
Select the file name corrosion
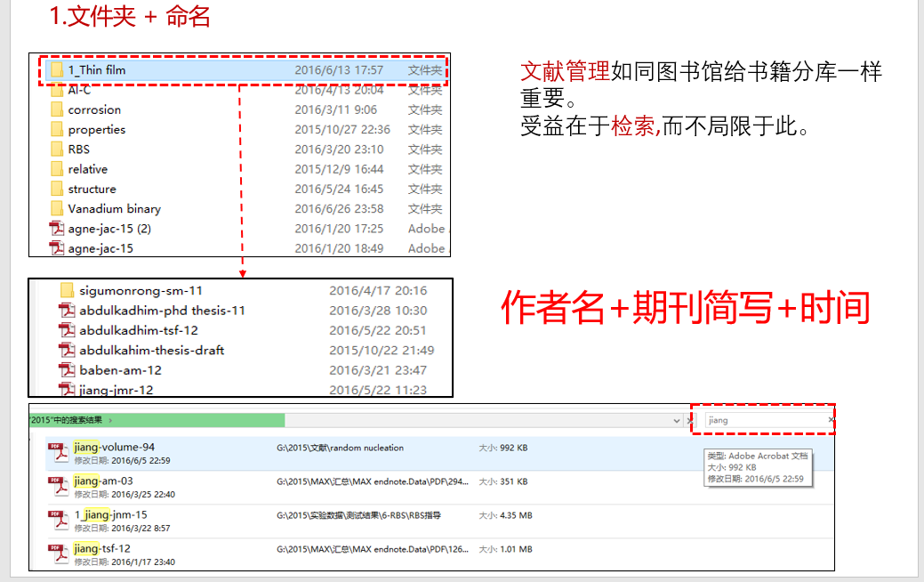(94, 109)
